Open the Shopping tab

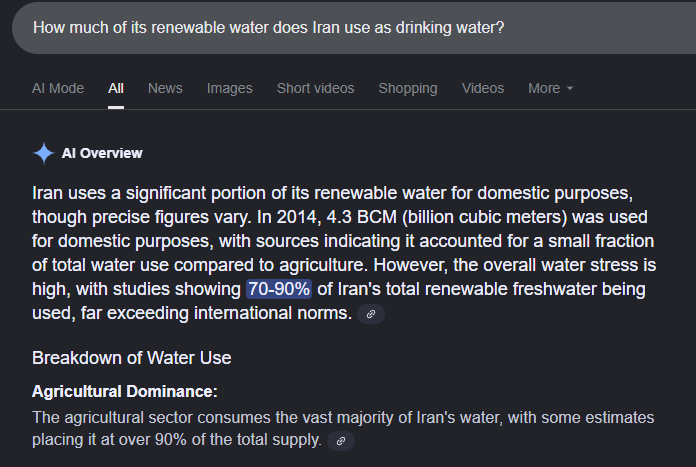407,88
